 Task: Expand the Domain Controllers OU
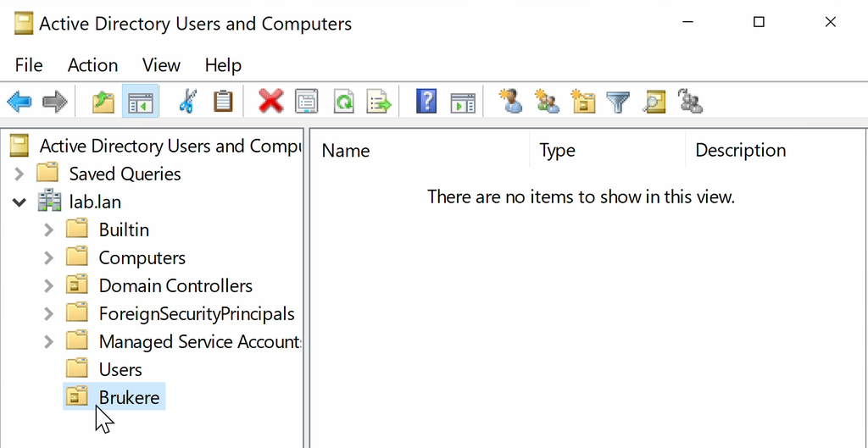(48, 286)
